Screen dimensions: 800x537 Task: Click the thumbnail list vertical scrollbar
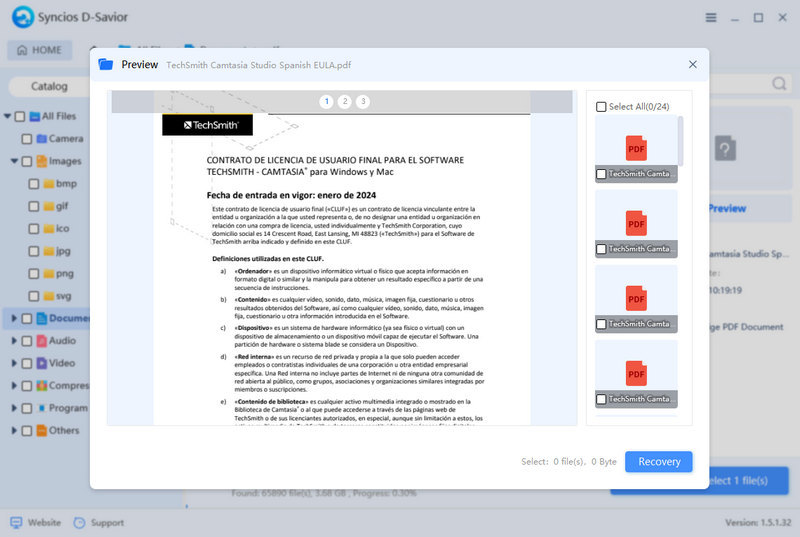click(x=681, y=140)
